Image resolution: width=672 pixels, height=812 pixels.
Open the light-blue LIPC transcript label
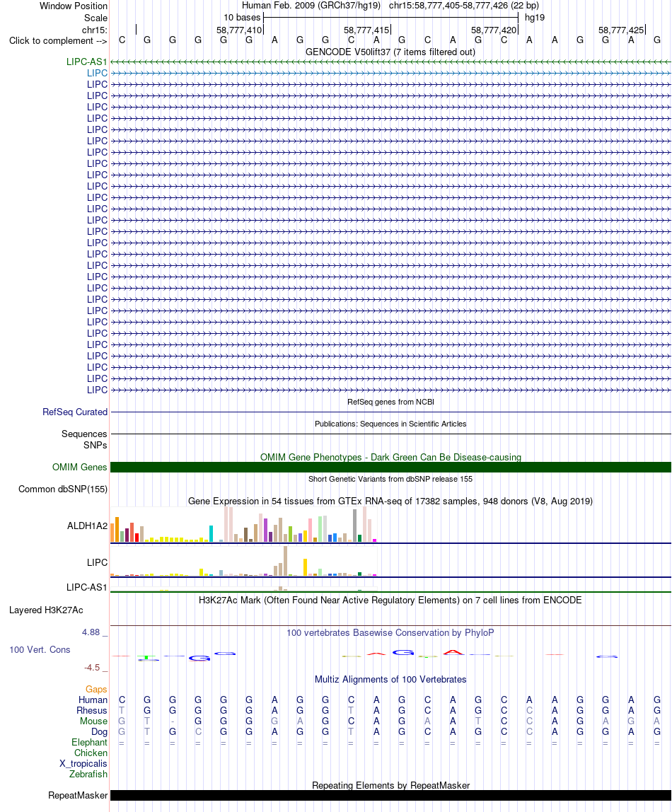point(98,73)
